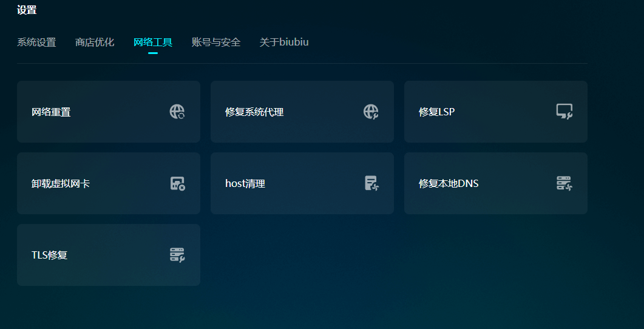Start 修复本地DNS repair

(496, 183)
